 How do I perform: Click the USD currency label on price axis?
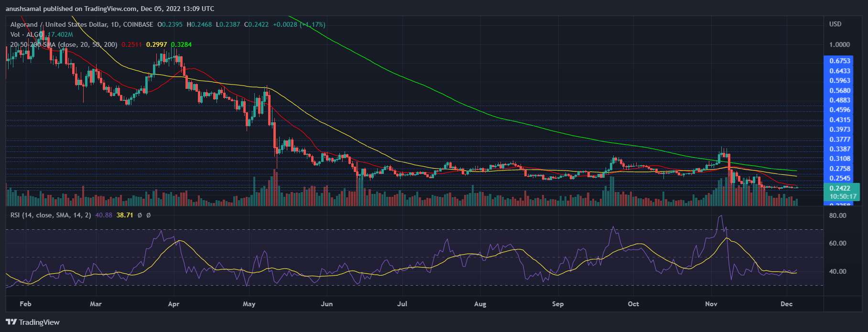[835, 24]
